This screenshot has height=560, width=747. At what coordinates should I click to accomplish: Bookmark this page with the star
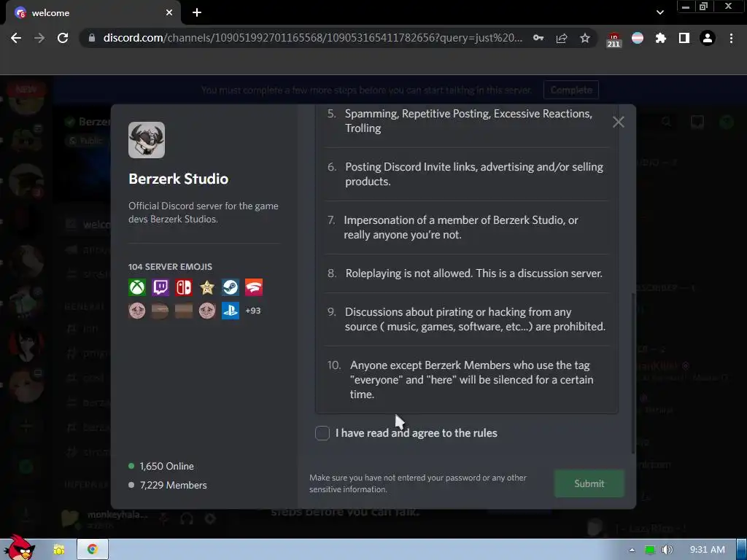[585, 38]
